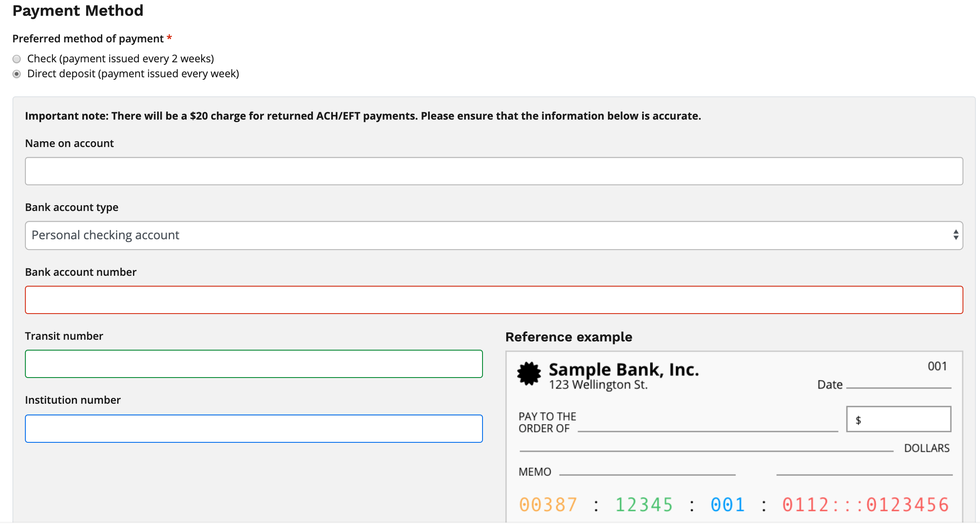Select Direct deposit weekly payment option

click(17, 74)
